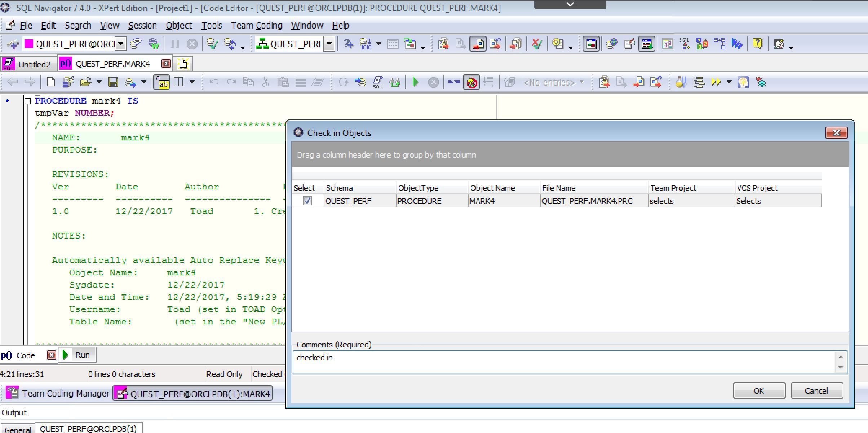Click the green Execute arrow in editor toolbar
The image size is (868, 433).
pyautogui.click(x=416, y=82)
